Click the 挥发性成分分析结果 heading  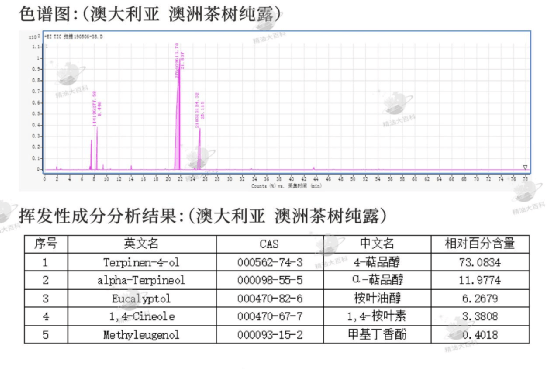(x=203, y=216)
